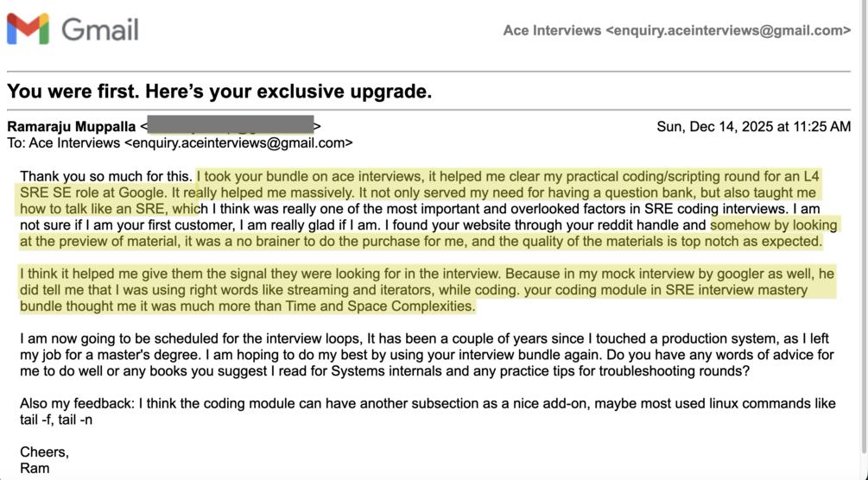Image resolution: width=868 pixels, height=480 pixels.
Task: Click the 'Cheers,' sign-off line
Action: click(44, 452)
